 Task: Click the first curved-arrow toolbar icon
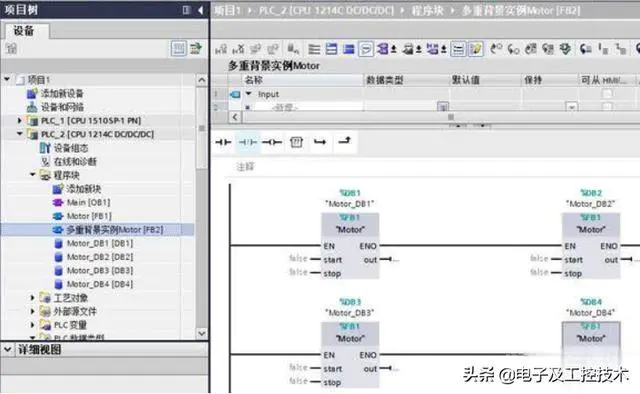point(496,49)
